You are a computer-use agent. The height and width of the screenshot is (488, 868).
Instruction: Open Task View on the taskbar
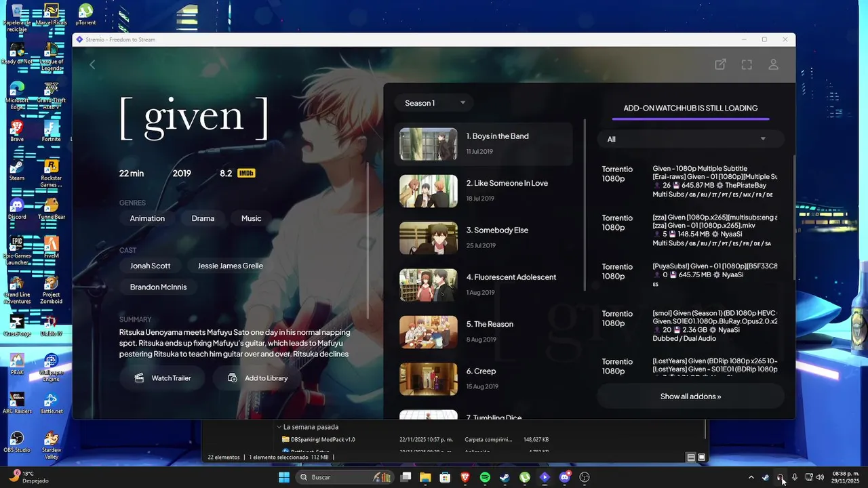coord(406,477)
